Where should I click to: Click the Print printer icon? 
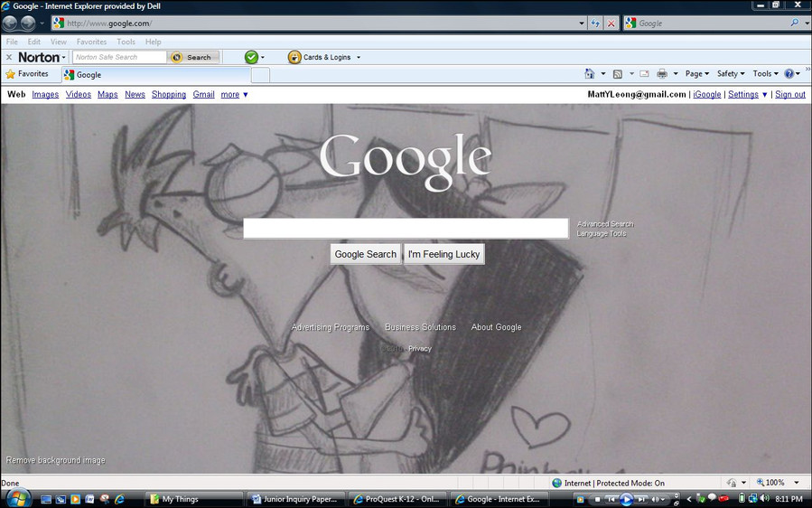(x=662, y=74)
